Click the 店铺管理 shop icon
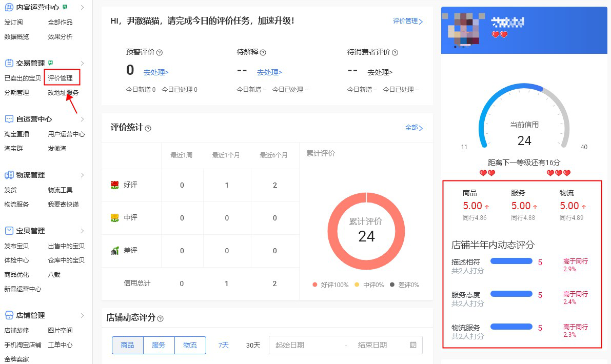The height and width of the screenshot is (364, 611). click(x=9, y=315)
